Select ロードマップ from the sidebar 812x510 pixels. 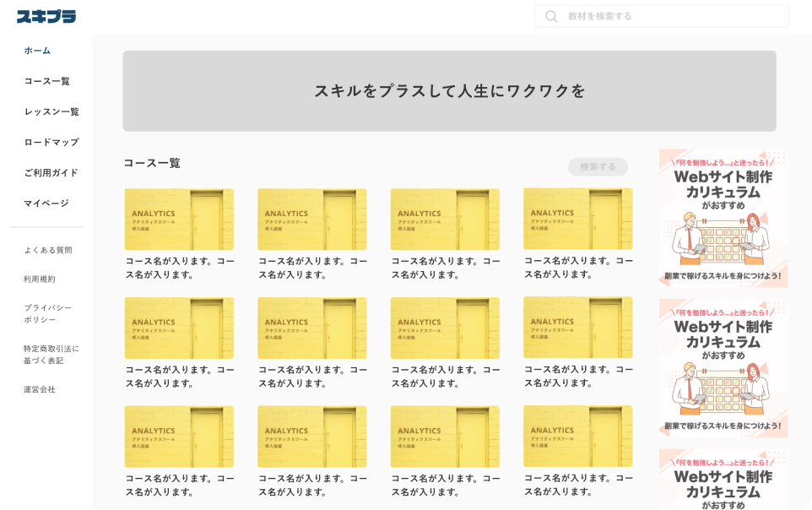(51, 142)
